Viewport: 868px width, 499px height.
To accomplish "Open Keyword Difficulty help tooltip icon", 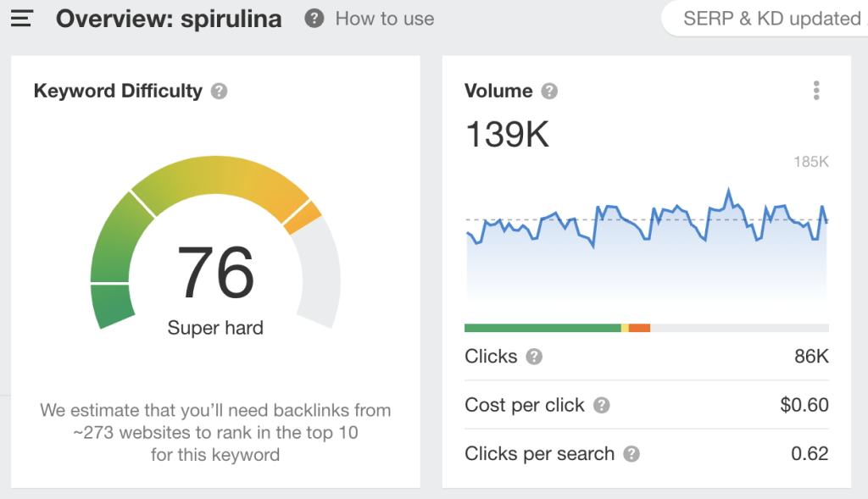I will click(x=220, y=91).
